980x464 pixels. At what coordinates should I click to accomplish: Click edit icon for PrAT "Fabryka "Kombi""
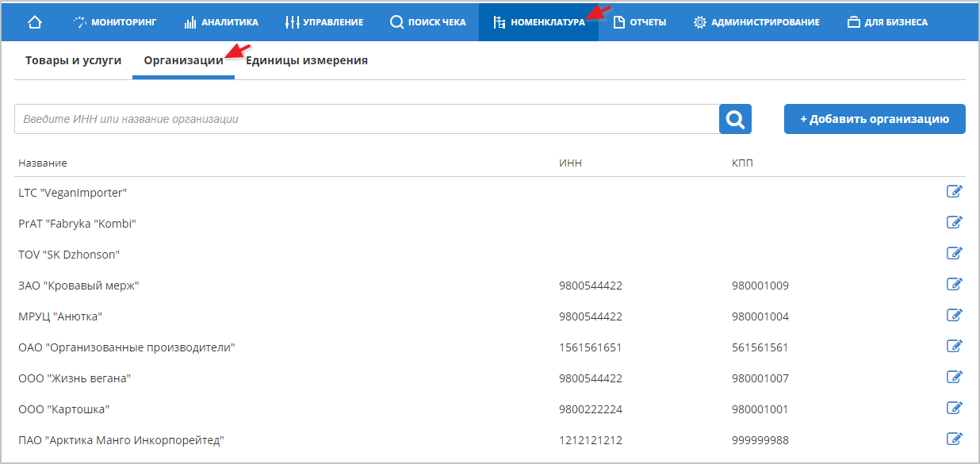[954, 222]
